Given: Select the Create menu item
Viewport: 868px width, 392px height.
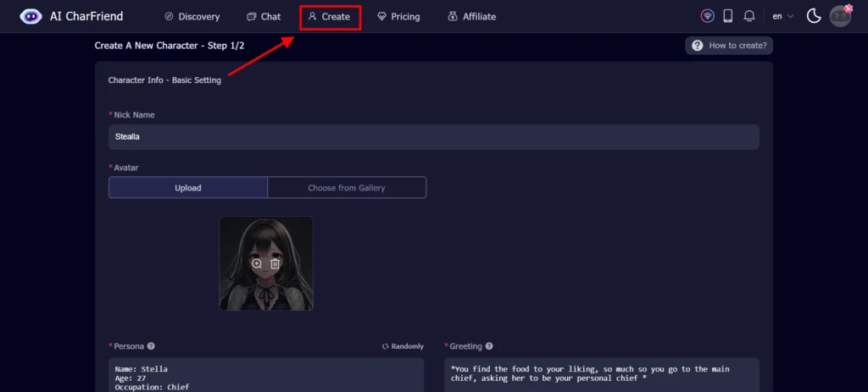Looking at the screenshot, I should click(330, 16).
